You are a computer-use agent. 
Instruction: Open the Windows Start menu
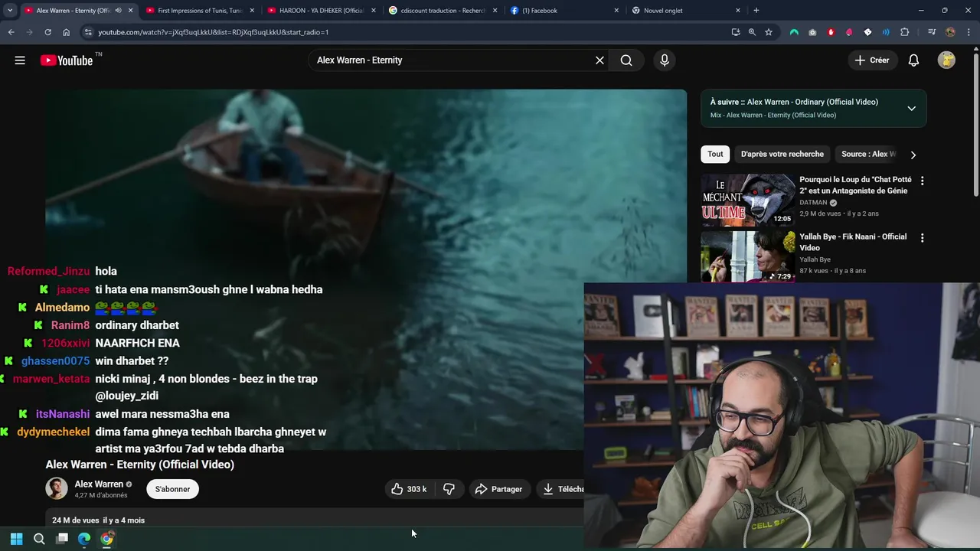[x=17, y=539]
